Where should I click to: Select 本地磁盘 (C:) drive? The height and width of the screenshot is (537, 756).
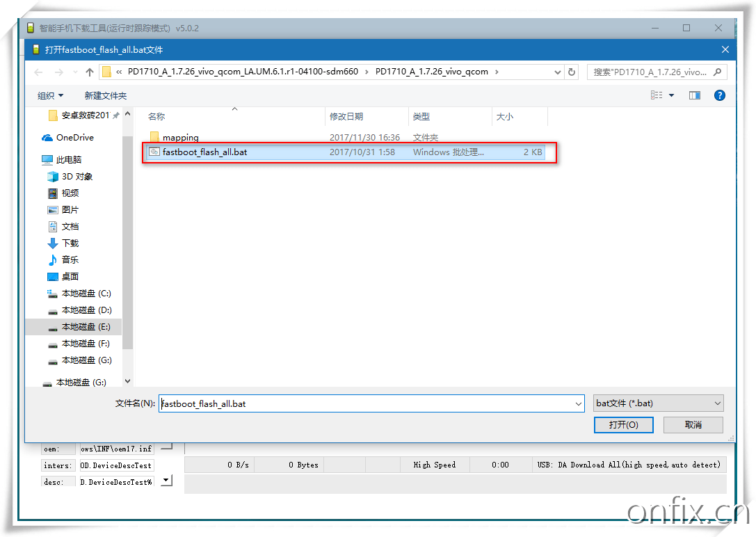coord(86,294)
